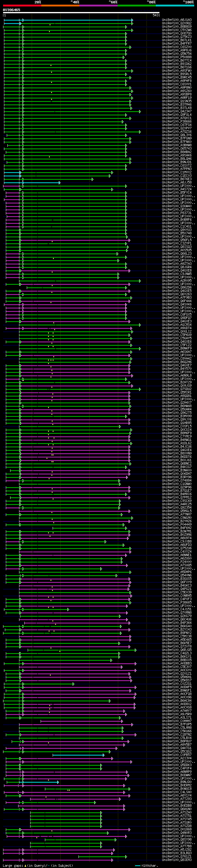Click the query end position 543

155,15
